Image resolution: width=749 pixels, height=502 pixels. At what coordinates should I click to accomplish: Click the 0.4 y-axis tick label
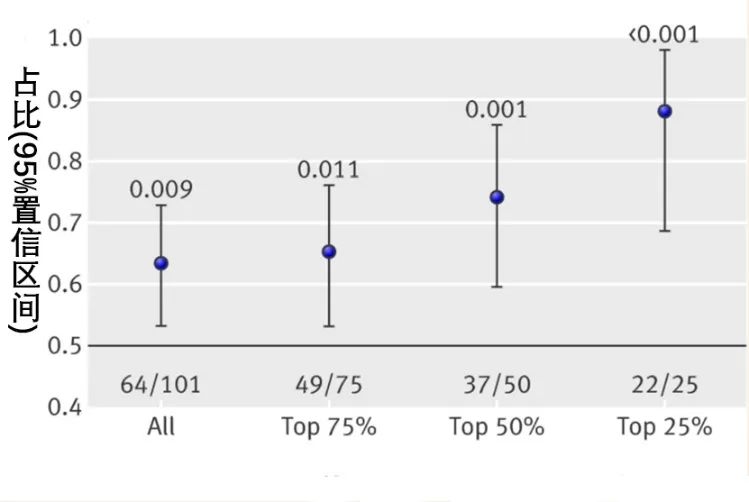[66, 407]
